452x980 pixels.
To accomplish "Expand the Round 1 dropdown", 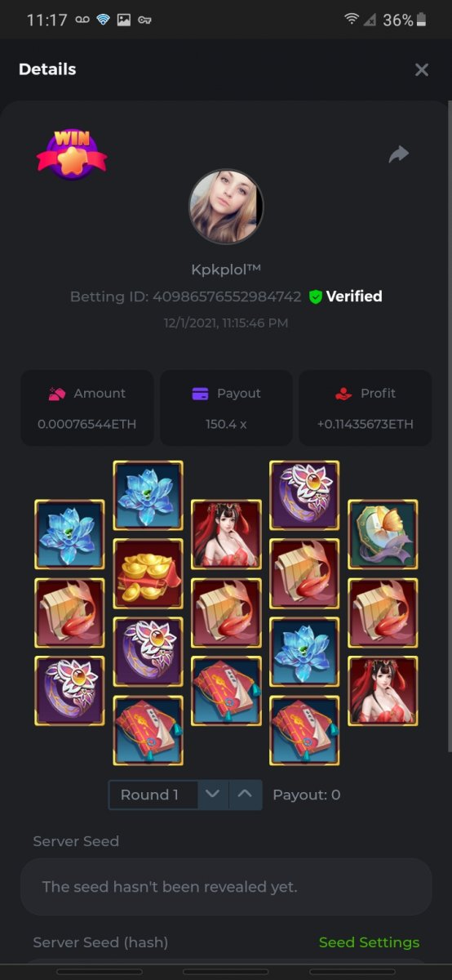I will 153,795.
